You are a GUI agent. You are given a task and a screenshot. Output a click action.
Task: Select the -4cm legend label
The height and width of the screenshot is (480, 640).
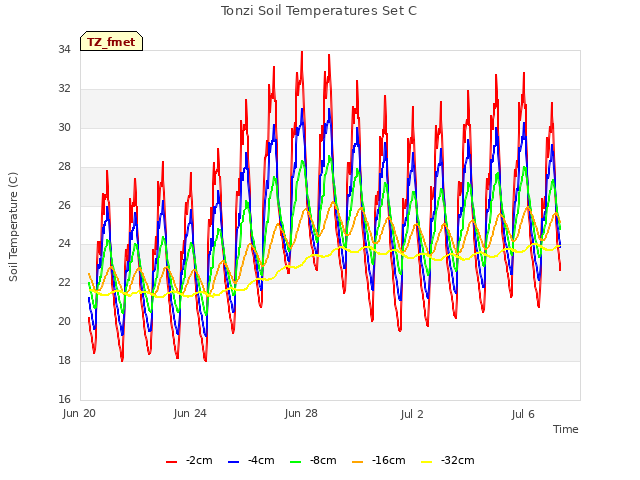pos(261,460)
